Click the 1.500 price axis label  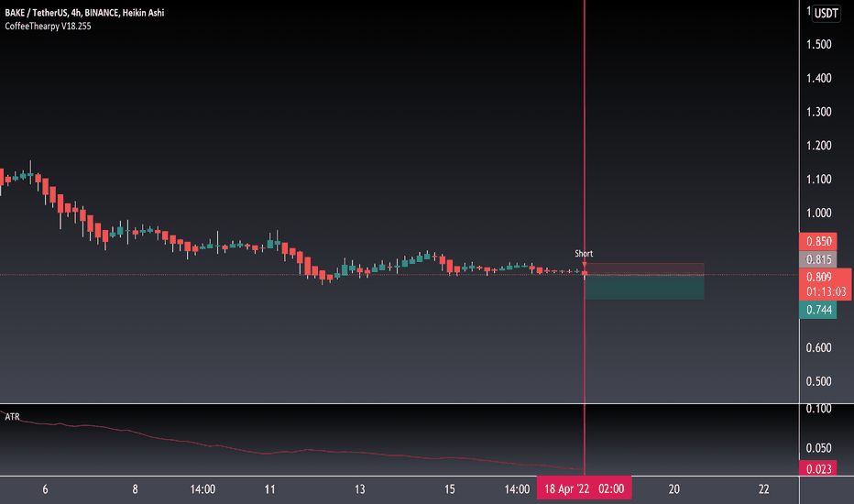click(818, 45)
